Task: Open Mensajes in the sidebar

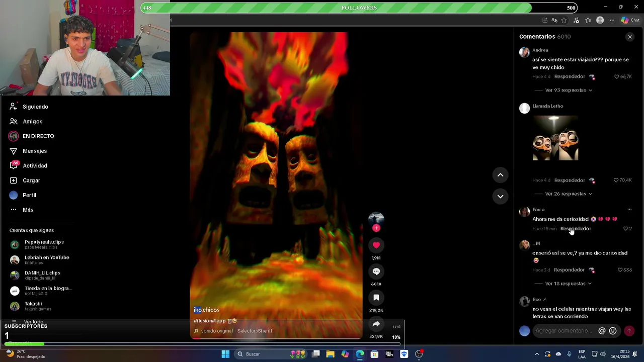Action: (x=28, y=151)
